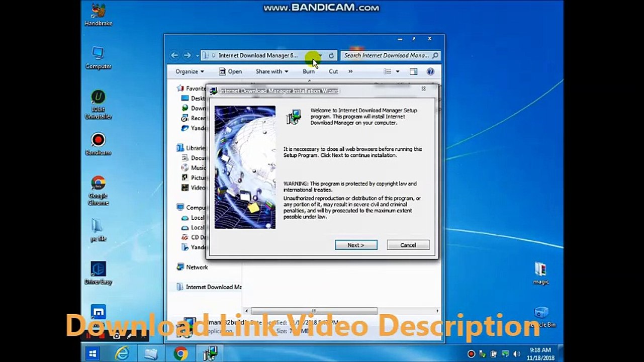Open File Explorer from the taskbar
The height and width of the screenshot is (362, 644).
click(x=151, y=353)
